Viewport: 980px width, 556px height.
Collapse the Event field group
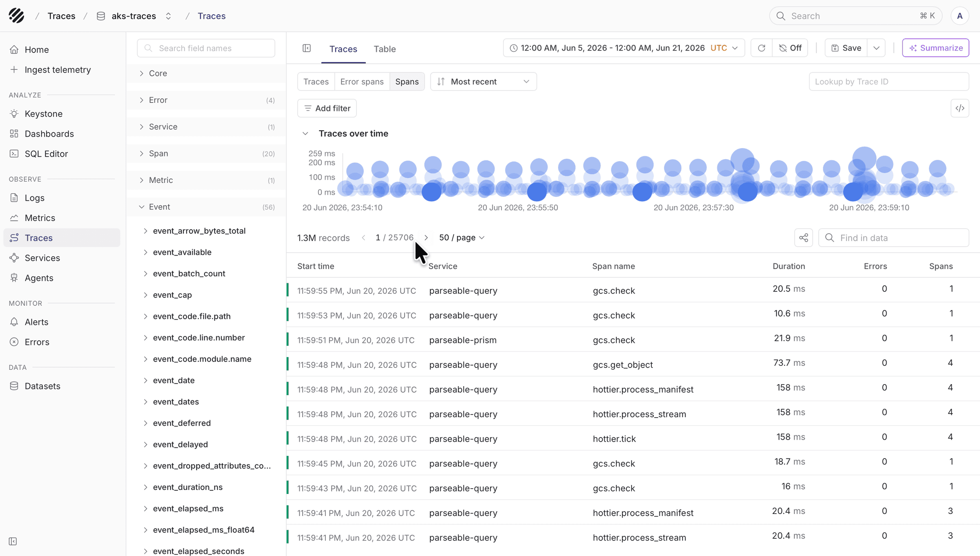[206, 207]
